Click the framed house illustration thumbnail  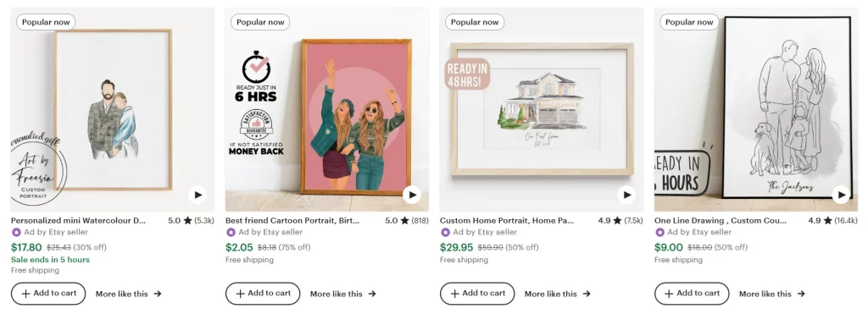[542, 109]
